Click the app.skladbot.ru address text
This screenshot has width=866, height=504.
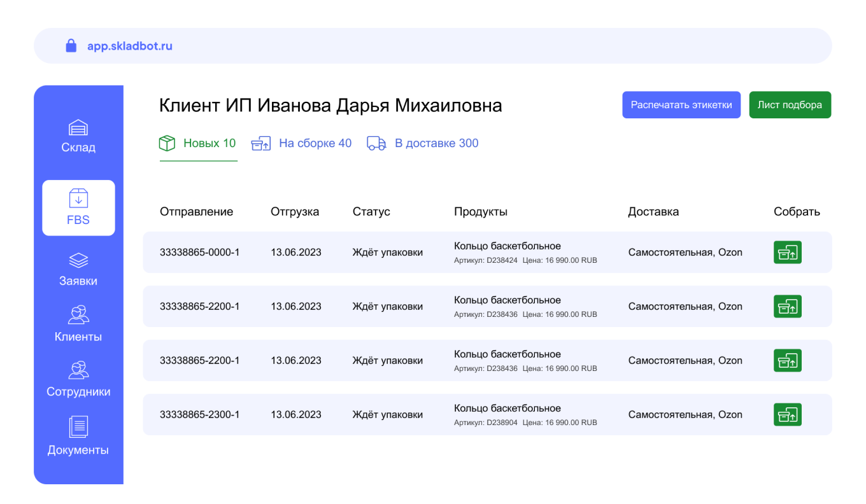point(129,45)
